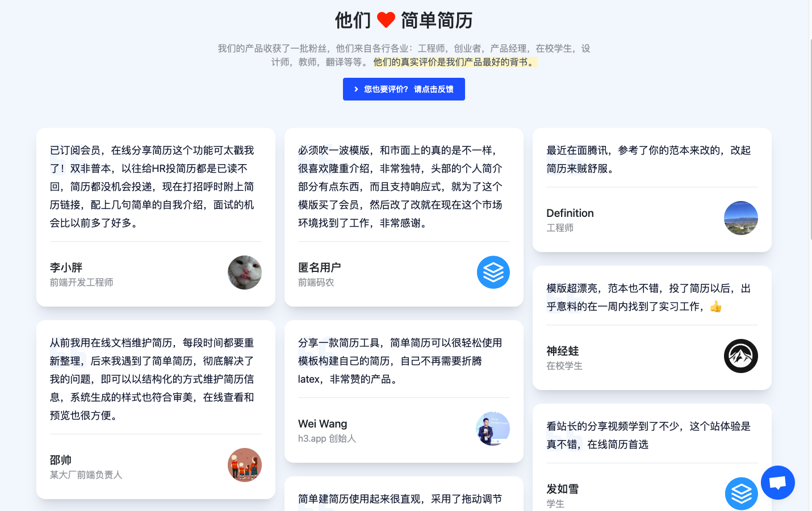The image size is (812, 511).
Task: Click the cat avatar of 李小胖
Action: pyautogui.click(x=245, y=273)
